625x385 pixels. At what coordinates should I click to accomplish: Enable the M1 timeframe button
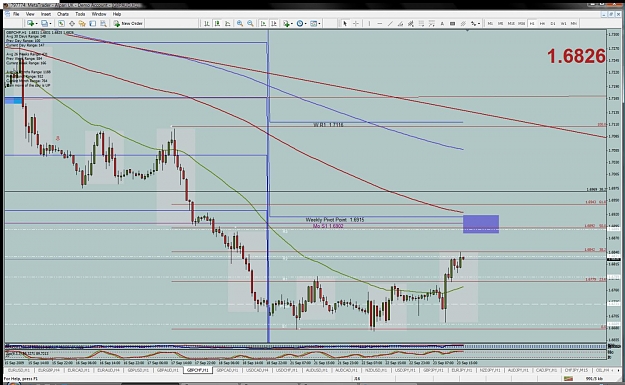click(x=490, y=24)
